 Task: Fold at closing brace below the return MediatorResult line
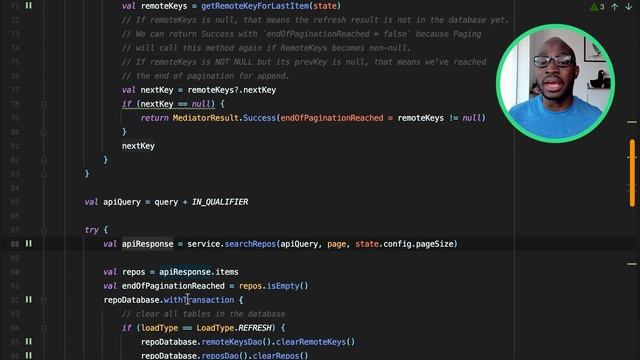pyautogui.click(x=44, y=132)
